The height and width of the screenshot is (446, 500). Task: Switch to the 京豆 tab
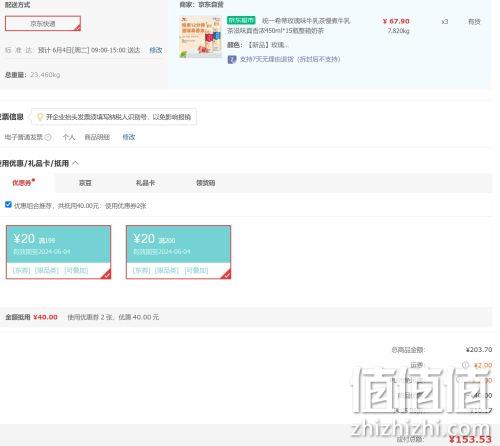point(85,183)
